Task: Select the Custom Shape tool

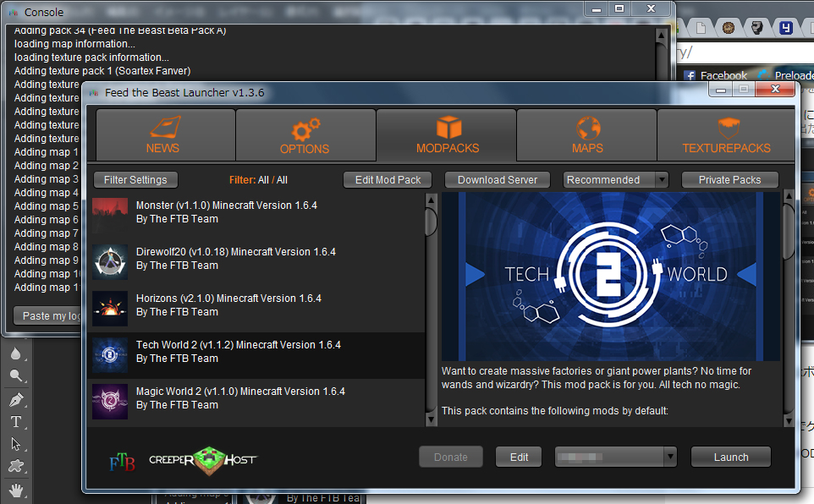Action: 16,467
